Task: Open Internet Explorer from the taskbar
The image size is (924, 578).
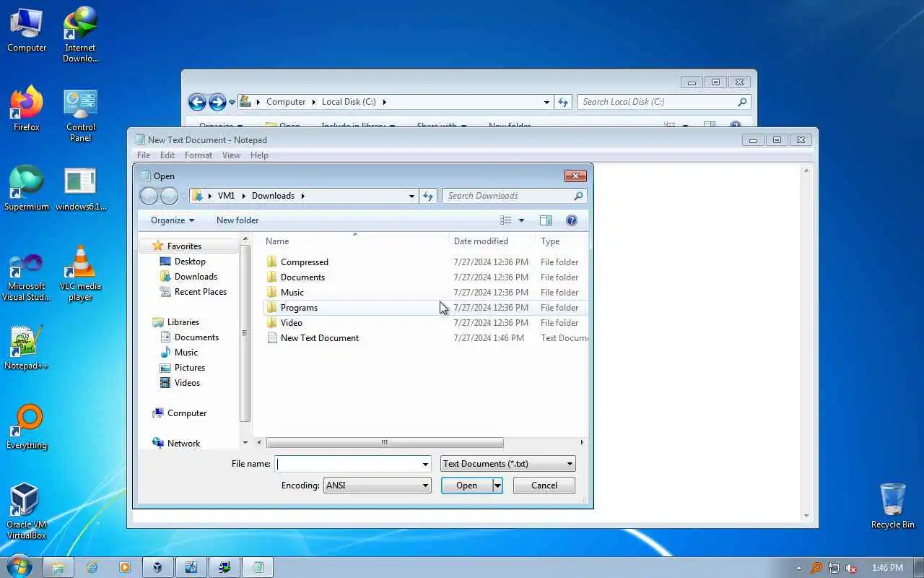Action: (x=92, y=567)
